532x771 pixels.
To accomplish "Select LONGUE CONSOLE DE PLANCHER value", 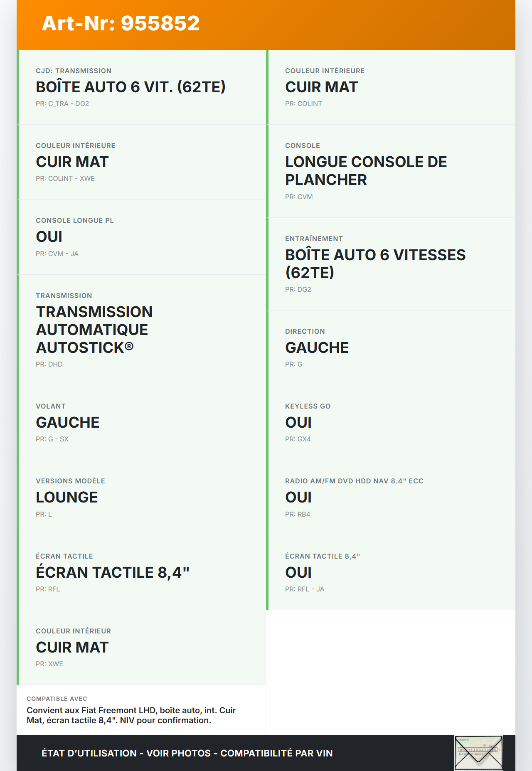I will click(366, 171).
